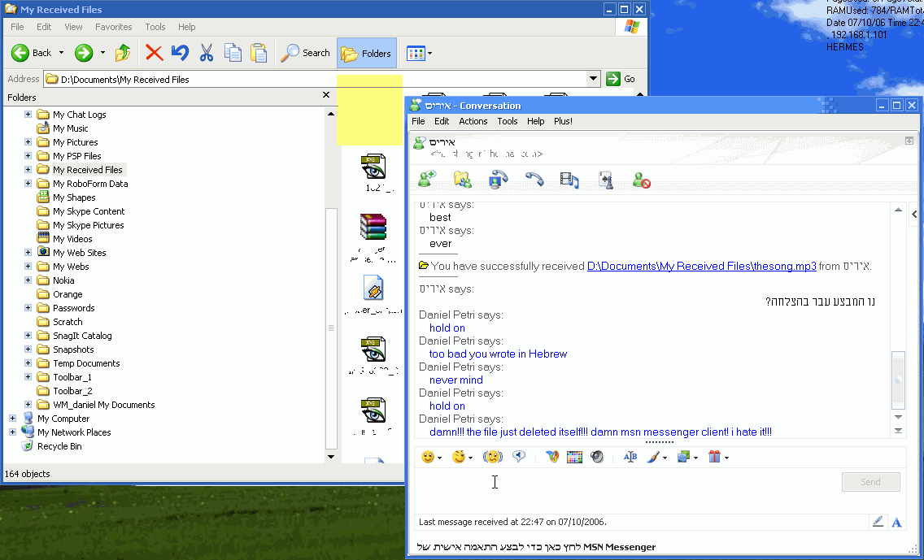
Task: Open the Tools menu in Explorer
Action: tap(155, 27)
